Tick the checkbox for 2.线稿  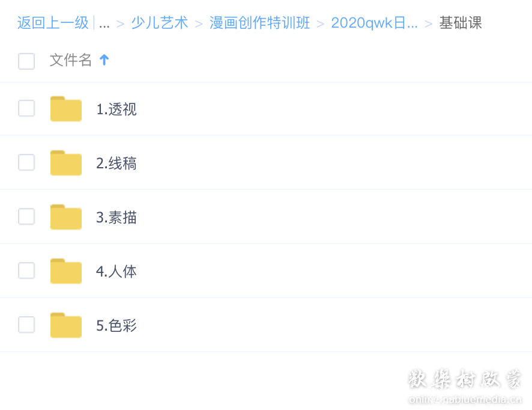pos(26,162)
